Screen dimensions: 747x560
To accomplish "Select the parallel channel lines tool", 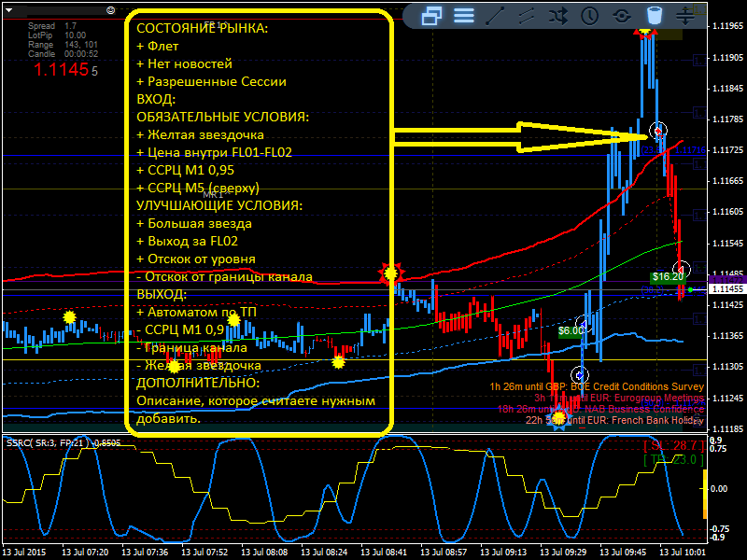I will 527,16.
